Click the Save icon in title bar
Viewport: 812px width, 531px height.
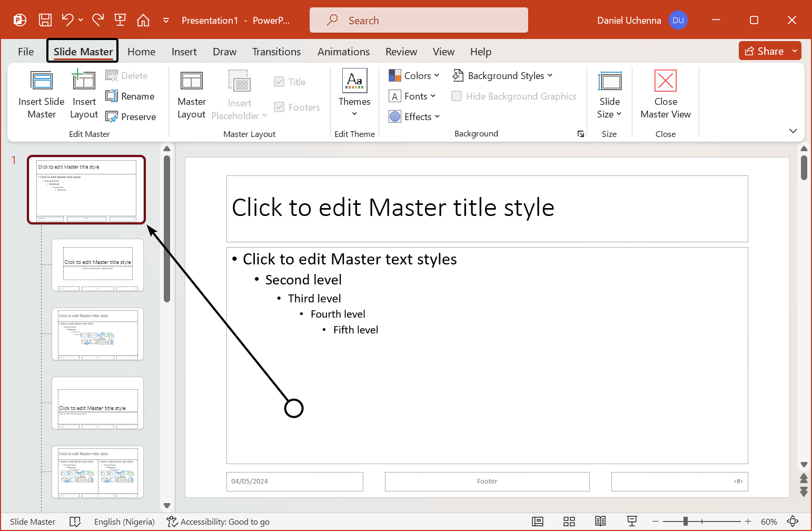(45, 21)
